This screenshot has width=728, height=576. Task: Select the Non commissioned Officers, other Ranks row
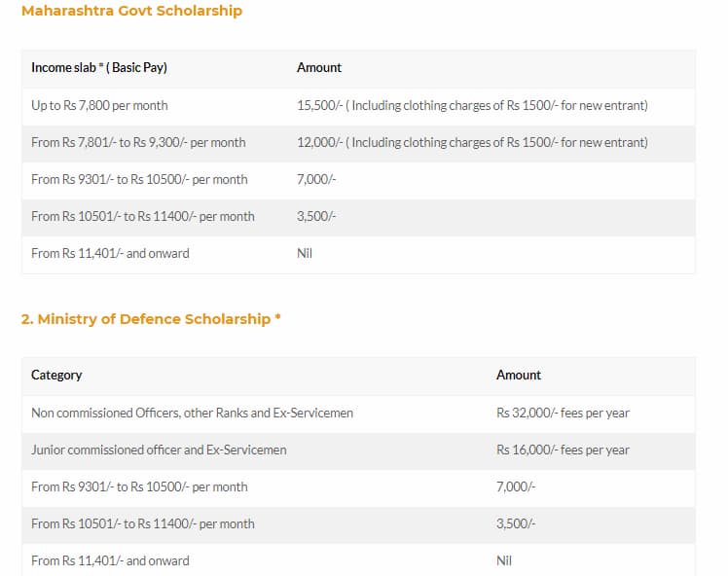pos(192,413)
